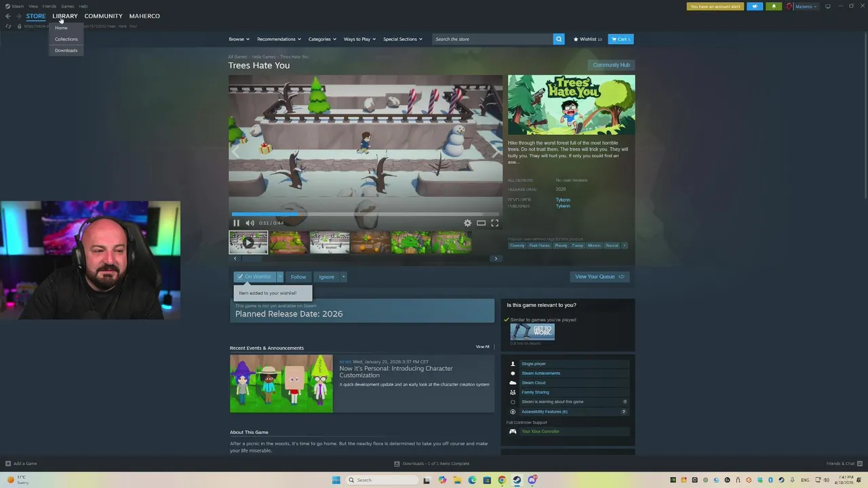The height and width of the screenshot is (488, 868).
Task: Open the announcements megaphone icon
Action: click(x=755, y=6)
